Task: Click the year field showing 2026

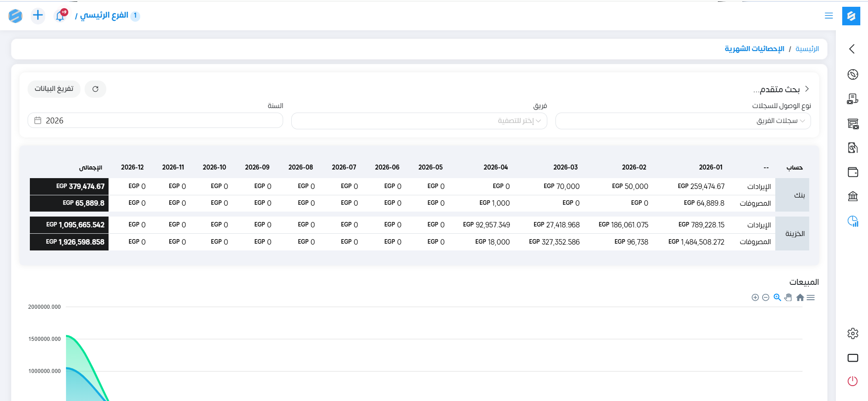Action: tap(155, 121)
